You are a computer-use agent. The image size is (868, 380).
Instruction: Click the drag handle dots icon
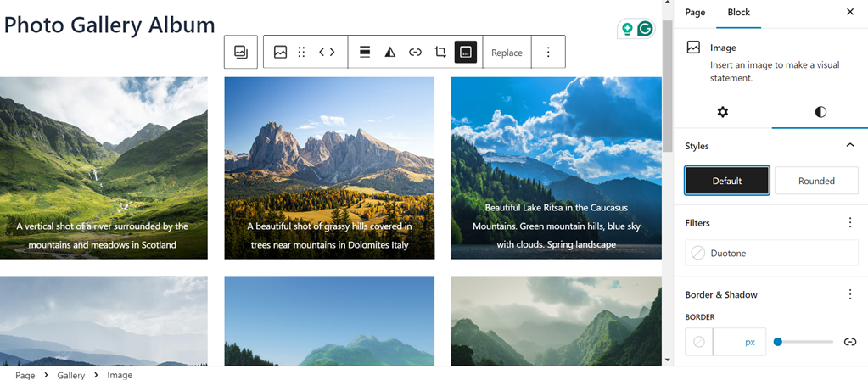tap(301, 53)
